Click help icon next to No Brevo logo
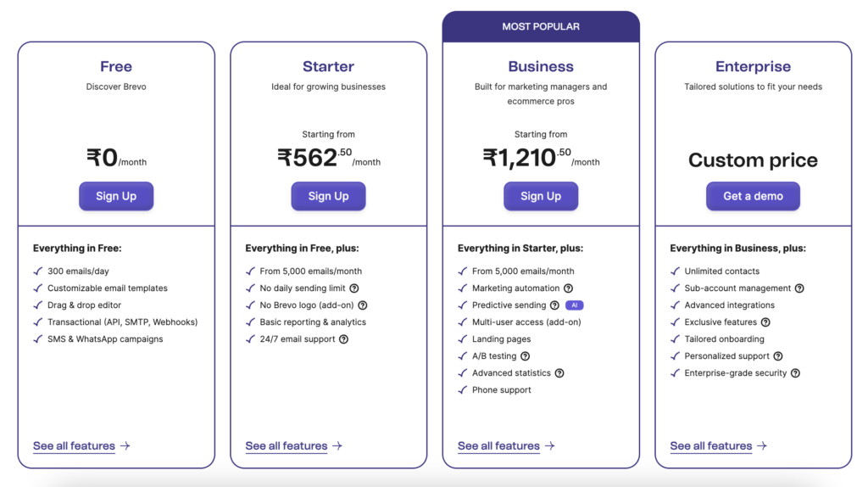 click(x=363, y=305)
